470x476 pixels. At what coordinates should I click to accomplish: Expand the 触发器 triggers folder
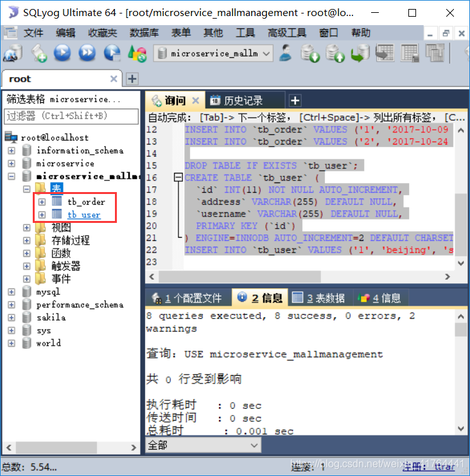coord(27,266)
